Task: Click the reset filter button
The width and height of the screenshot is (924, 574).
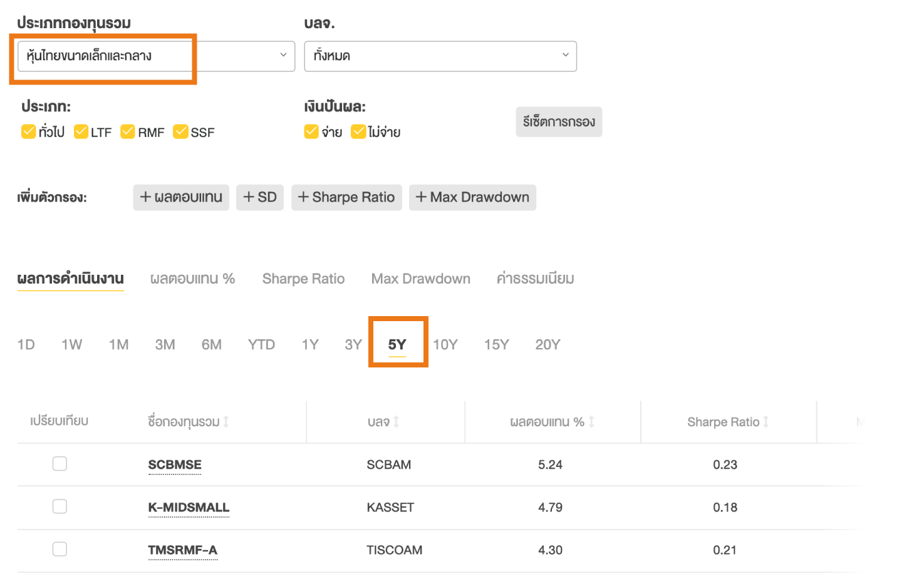Action: coord(559,121)
